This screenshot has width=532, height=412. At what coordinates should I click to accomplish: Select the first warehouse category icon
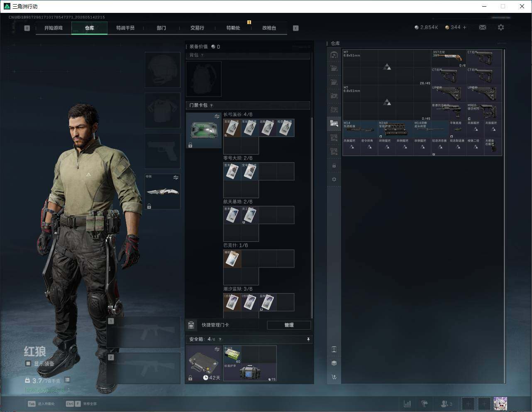(x=334, y=55)
